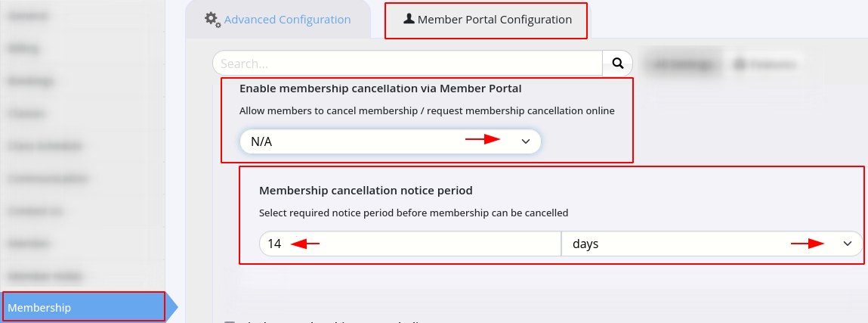Click the notice period number field showing 14
868x323 pixels.
pyautogui.click(x=410, y=244)
